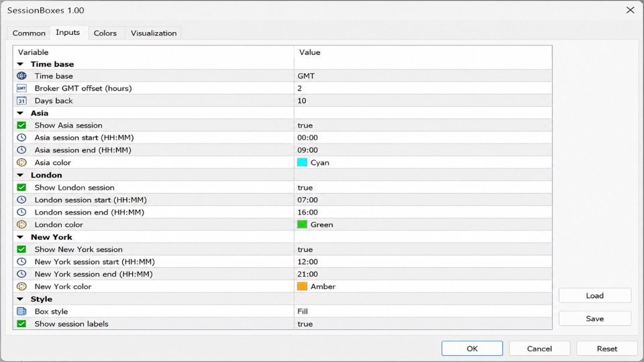Select the 'London color' variable label

(59, 225)
